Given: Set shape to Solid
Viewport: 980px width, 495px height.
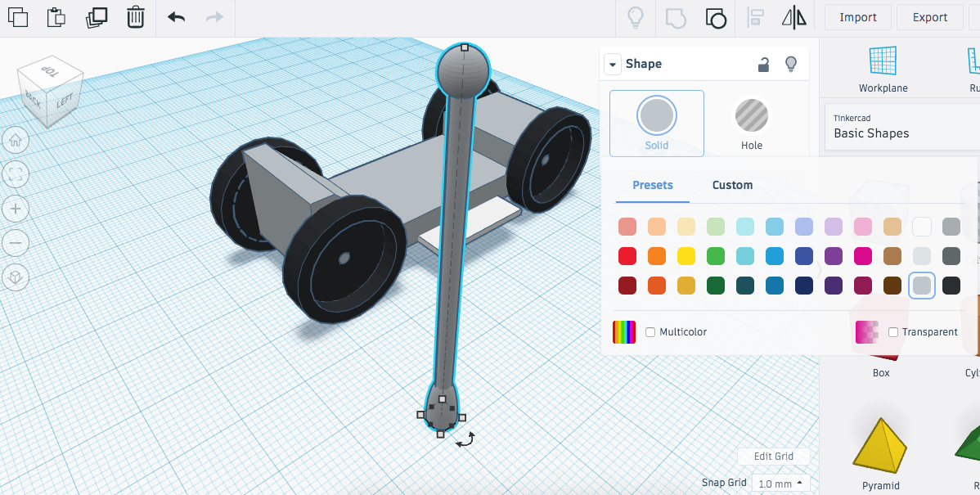Looking at the screenshot, I should pyautogui.click(x=657, y=123).
